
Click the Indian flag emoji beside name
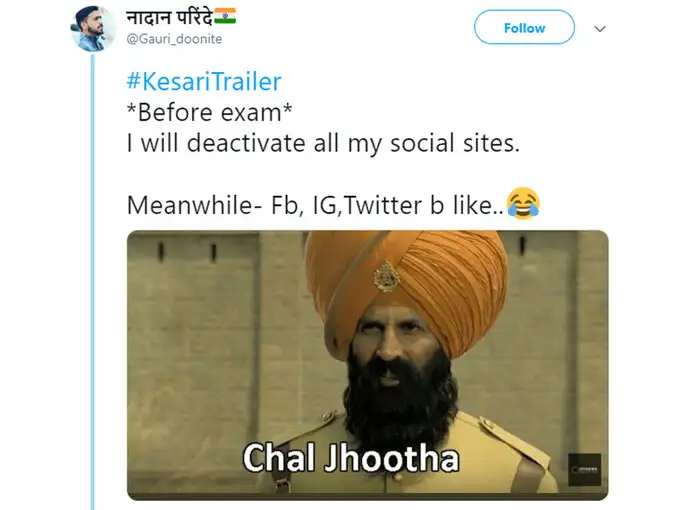[x=225, y=17]
